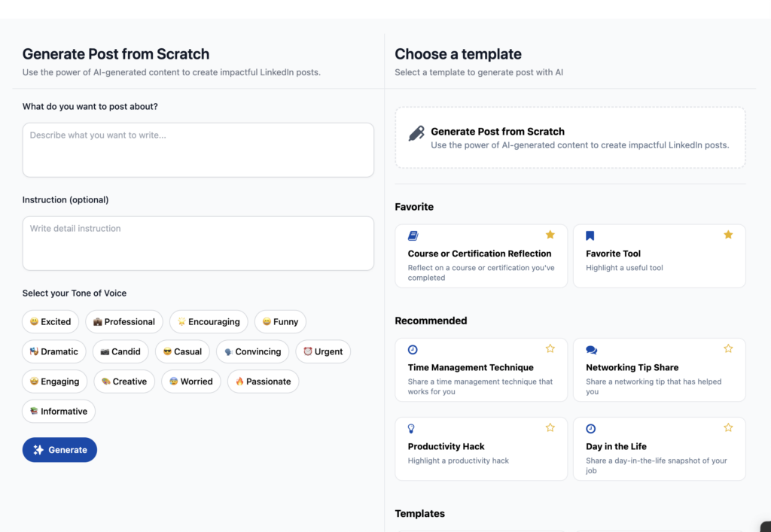771x532 pixels.
Task: Select the Urgent tone of voice
Action: [323, 351]
